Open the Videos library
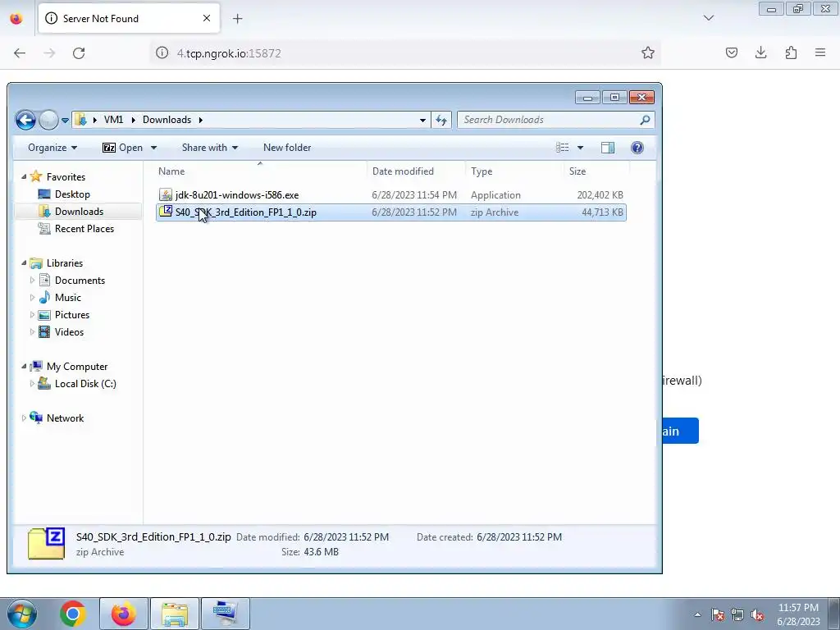This screenshot has height=630, width=840. pos(69,331)
